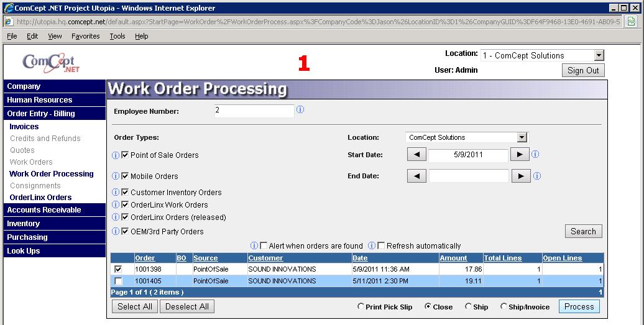Expand the Accounts Receivable sidebar section
Image resolution: width=644 pixels, height=325 pixels.
pos(44,210)
